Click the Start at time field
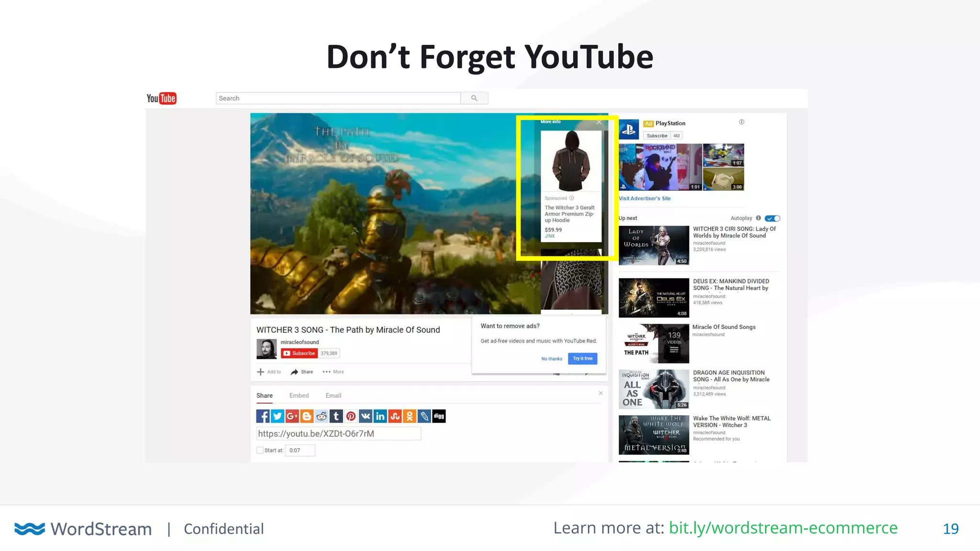Screen dimensions: 980x551 pos(300,450)
